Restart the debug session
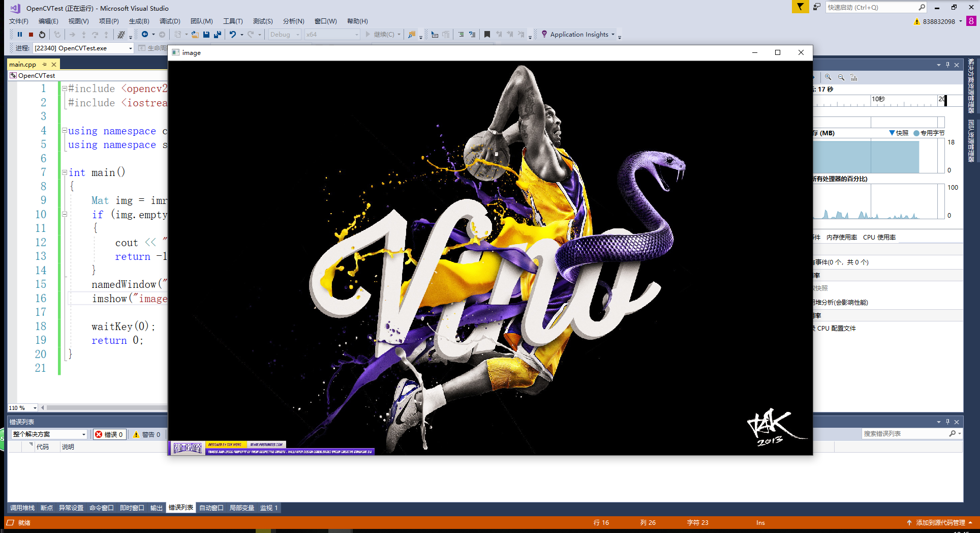Image resolution: width=980 pixels, height=533 pixels. click(42, 35)
